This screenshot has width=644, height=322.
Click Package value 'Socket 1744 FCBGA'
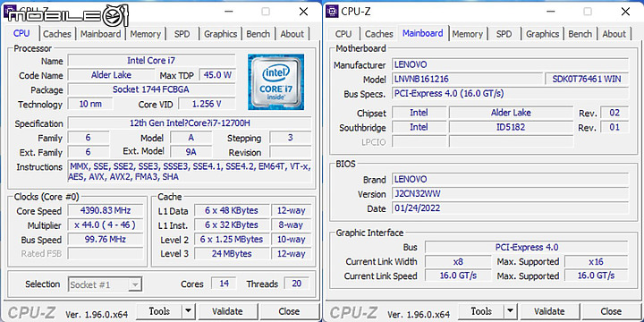point(151,89)
